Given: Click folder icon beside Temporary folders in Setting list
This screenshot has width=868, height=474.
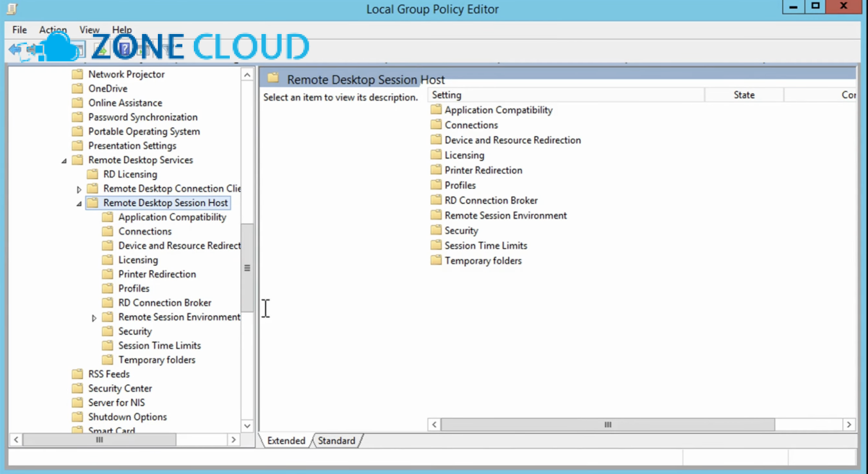Looking at the screenshot, I should point(436,260).
